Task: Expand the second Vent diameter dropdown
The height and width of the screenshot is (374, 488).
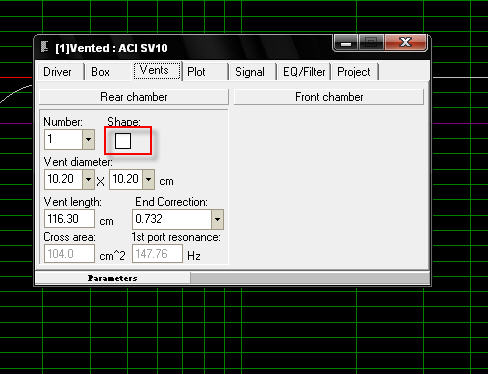Action: click(x=149, y=179)
